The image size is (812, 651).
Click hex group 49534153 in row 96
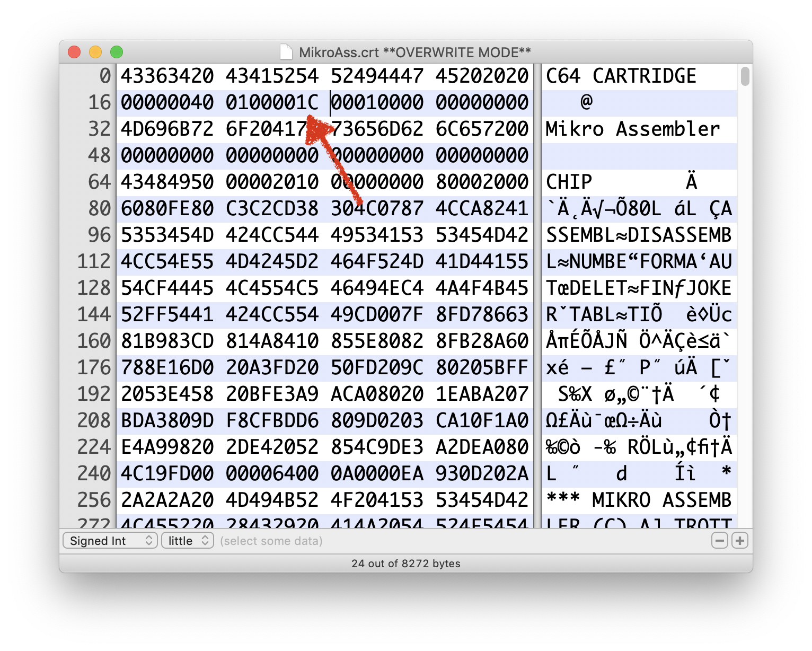pyautogui.click(x=377, y=235)
